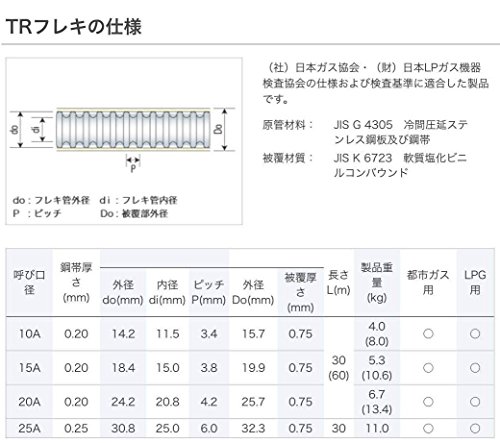Click the 呼び口径 column header

(x=29, y=282)
